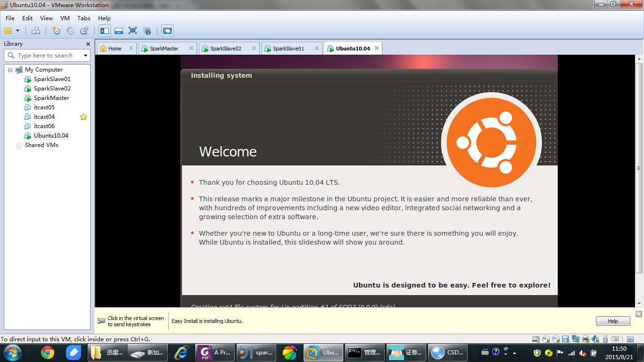
Task: Toggle the favorite star on itcast04
Action: (83, 117)
